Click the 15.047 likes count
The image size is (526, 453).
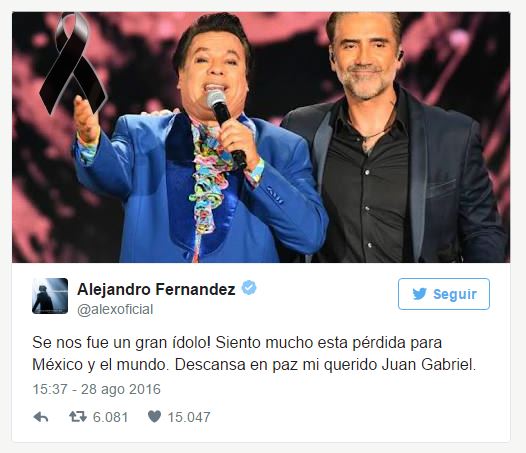pos(189,417)
